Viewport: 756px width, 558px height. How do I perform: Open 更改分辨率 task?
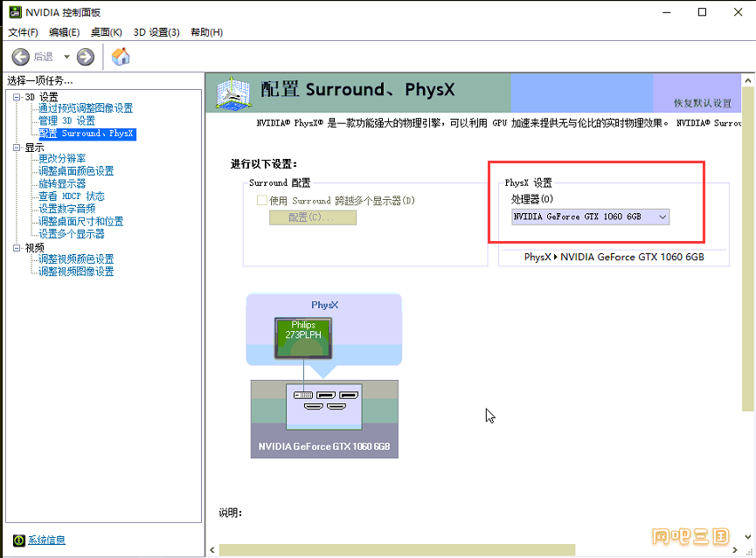[x=62, y=159]
